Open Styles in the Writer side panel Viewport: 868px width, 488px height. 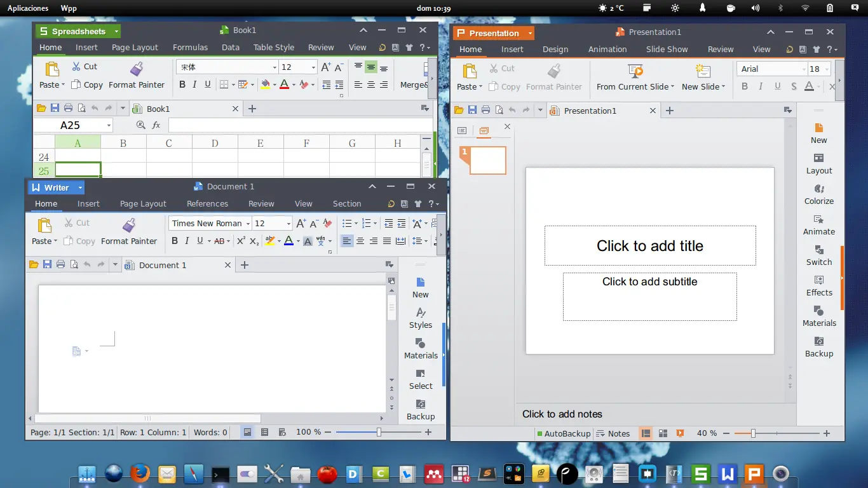coord(421,318)
